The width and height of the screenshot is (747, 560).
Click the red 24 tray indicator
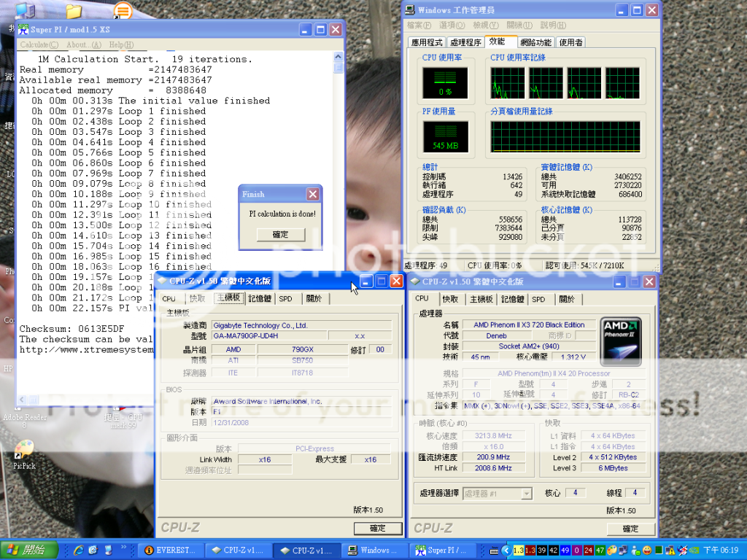pyautogui.click(x=589, y=551)
